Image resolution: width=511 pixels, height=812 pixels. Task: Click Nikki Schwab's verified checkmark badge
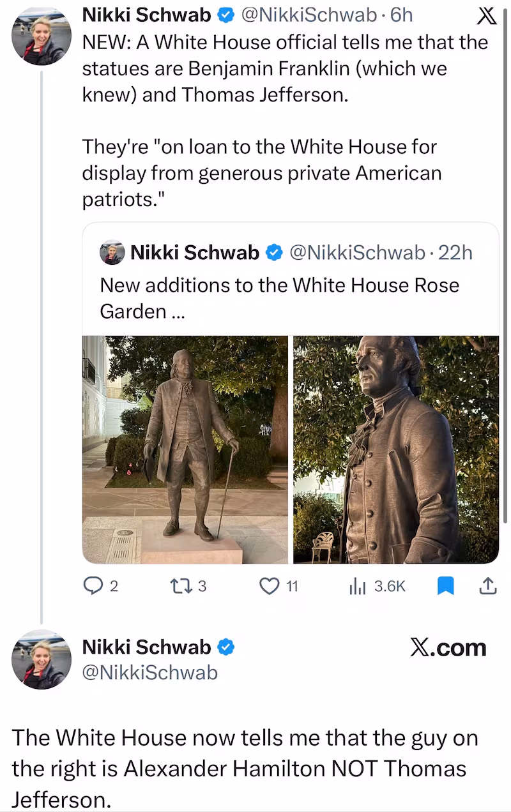point(226,14)
